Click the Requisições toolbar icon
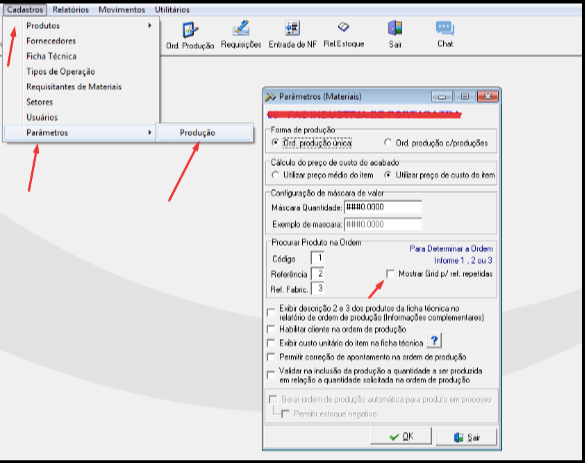 coord(241,28)
